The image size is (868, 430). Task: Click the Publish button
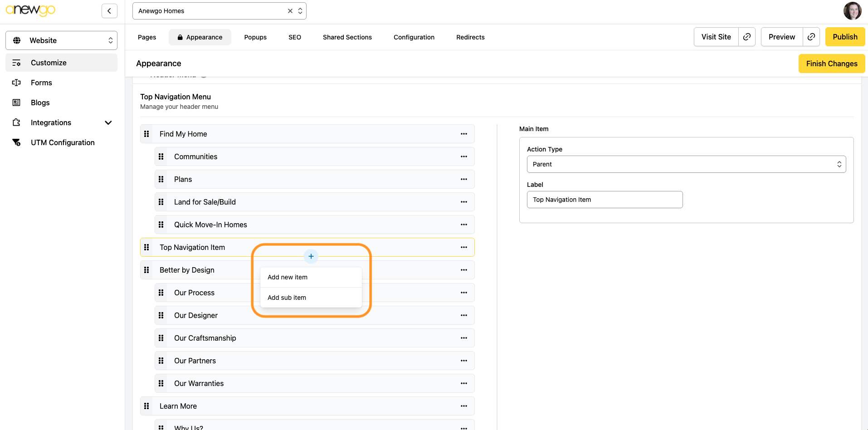pyautogui.click(x=844, y=37)
